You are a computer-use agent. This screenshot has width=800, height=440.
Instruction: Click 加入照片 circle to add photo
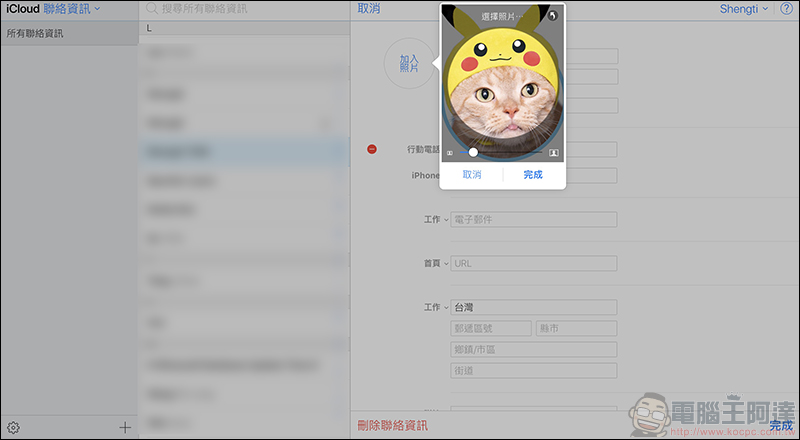click(409, 63)
